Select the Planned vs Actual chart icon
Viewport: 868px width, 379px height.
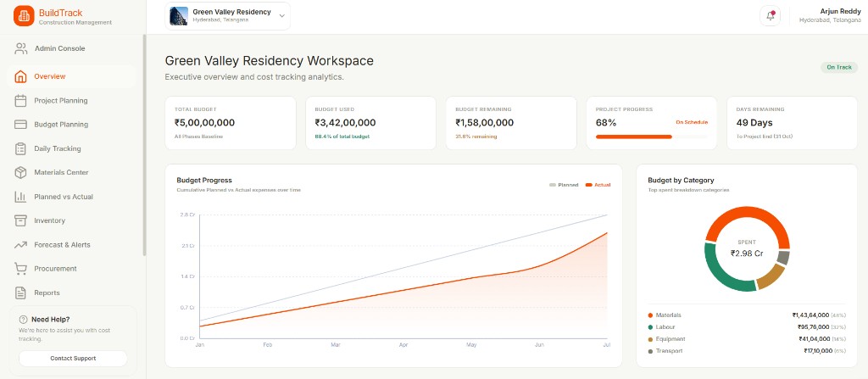click(x=20, y=197)
